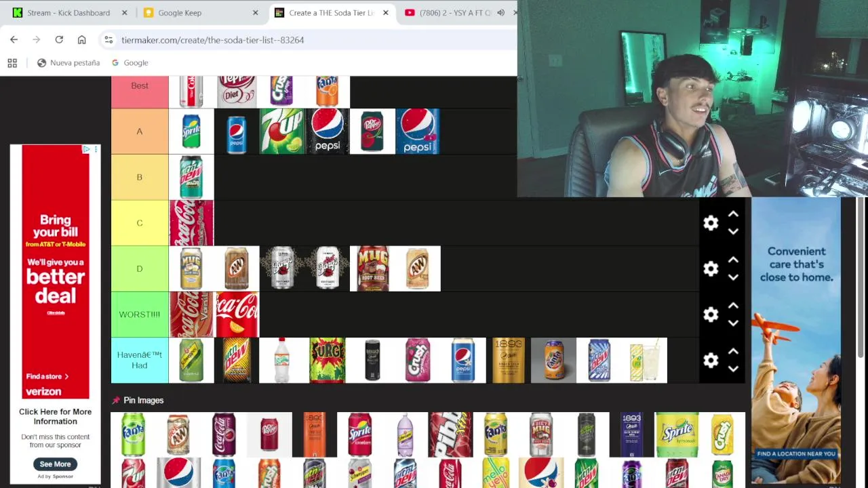
Task: Click AdChoices icon on Verizon ad
Action: coord(86,149)
